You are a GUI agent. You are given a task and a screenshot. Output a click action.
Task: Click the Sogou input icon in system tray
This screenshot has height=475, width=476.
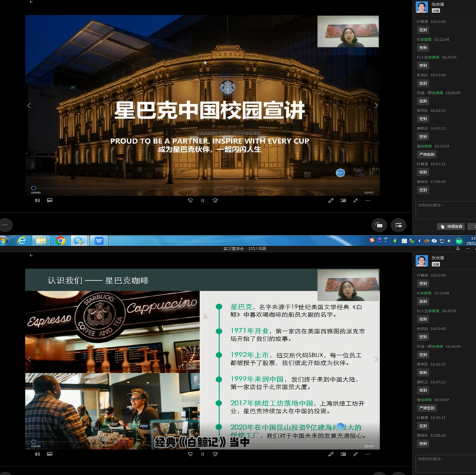[372, 241]
